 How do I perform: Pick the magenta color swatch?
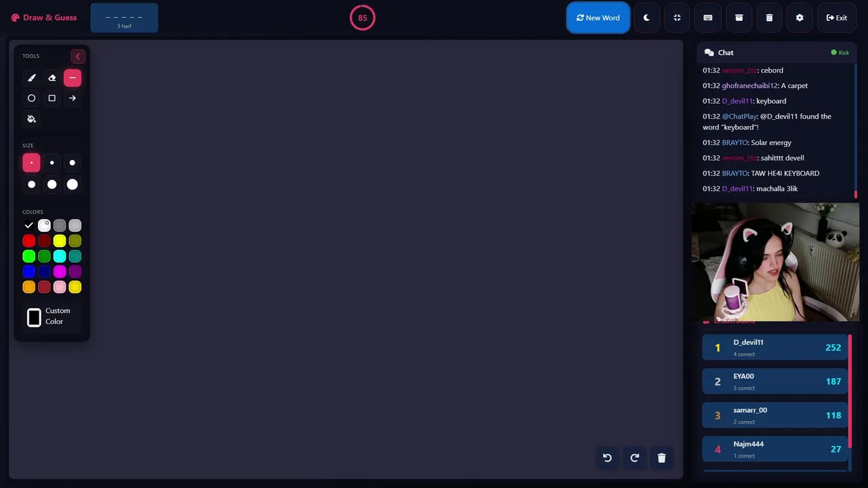coord(60,272)
